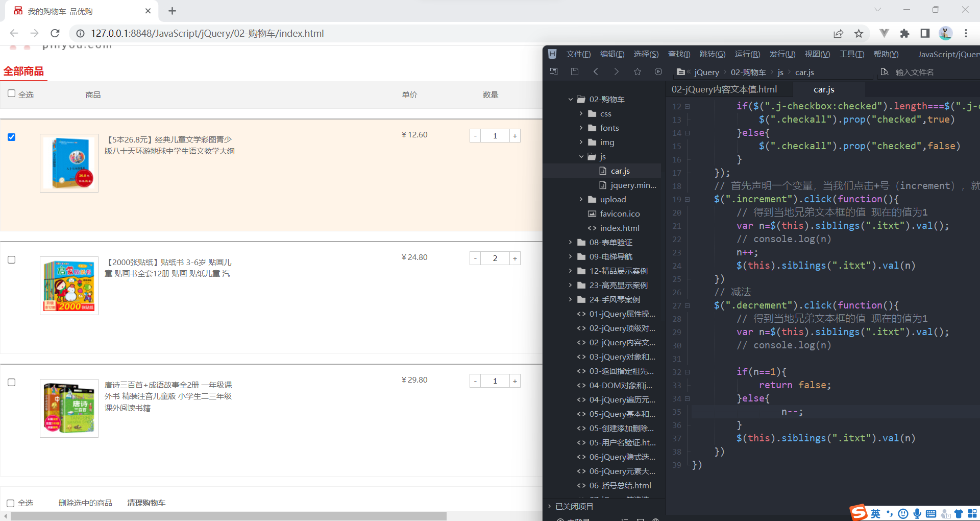
Task: Check the checkbox for the 贴纸书 item
Action: coord(11,260)
